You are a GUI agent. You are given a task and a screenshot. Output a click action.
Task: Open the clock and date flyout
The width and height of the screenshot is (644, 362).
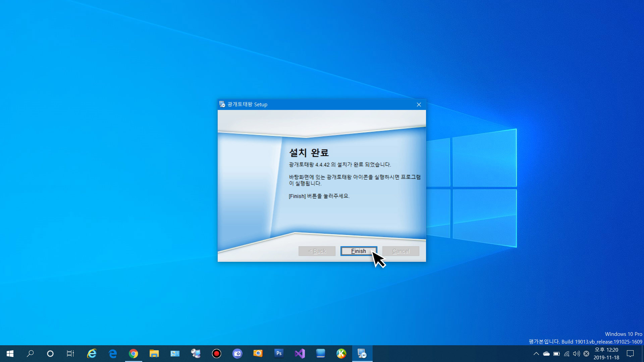(x=606, y=354)
